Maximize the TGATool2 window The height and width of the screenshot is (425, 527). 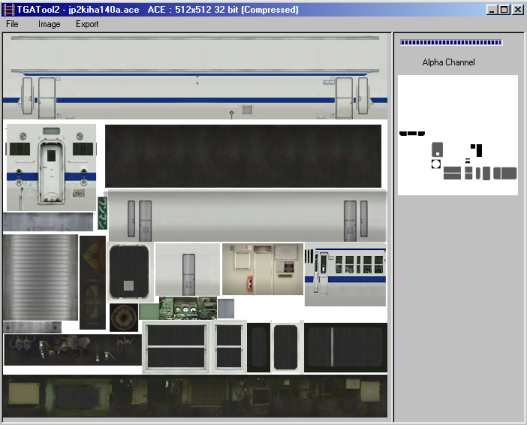[x=504, y=9]
